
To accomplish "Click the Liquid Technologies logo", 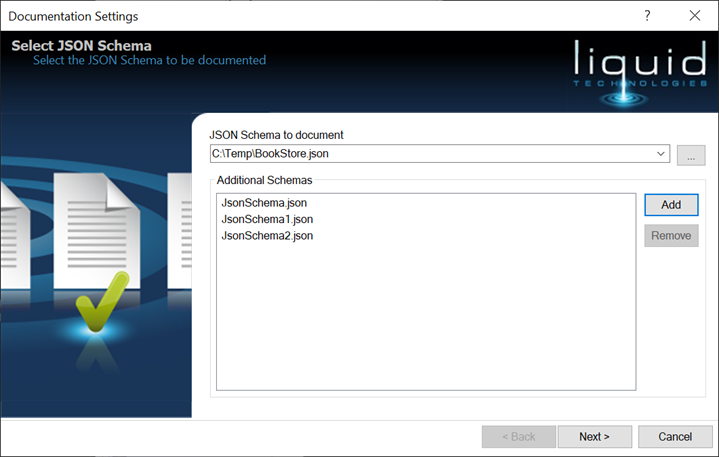I will [640, 66].
